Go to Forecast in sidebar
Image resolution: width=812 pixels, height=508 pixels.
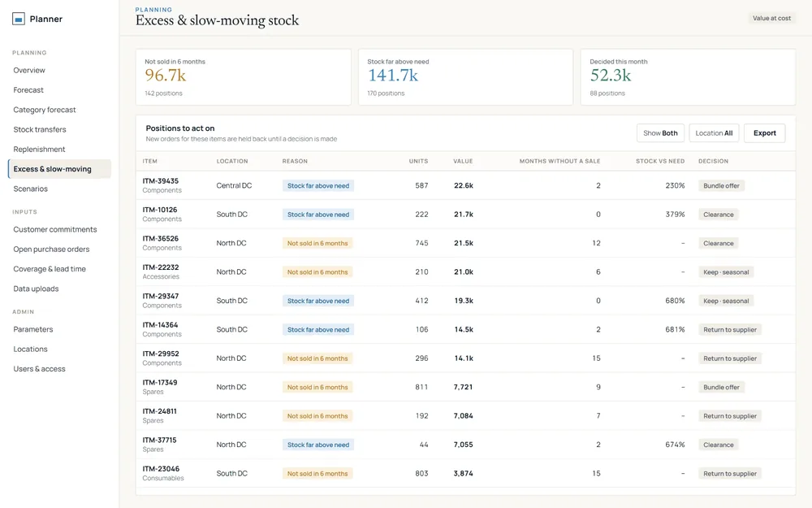coord(28,90)
